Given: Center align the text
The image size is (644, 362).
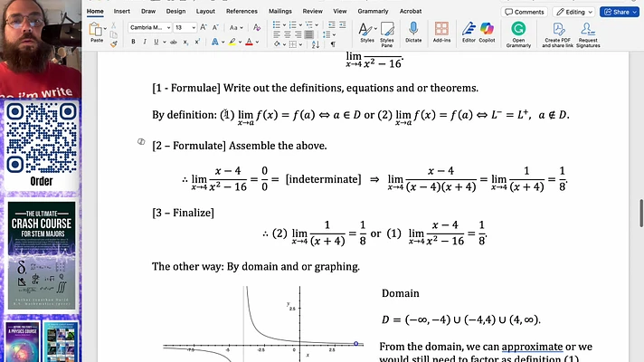Looking at the screenshot, I should [x=288, y=35].
